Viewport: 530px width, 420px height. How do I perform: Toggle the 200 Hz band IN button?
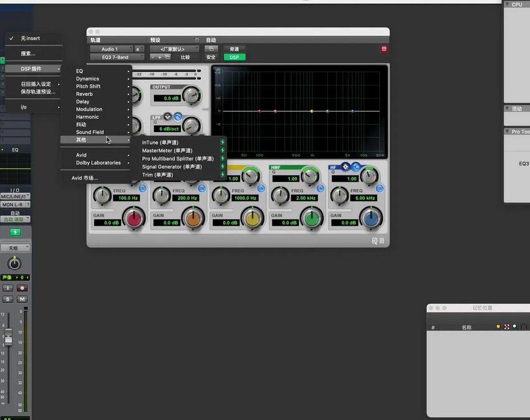click(x=202, y=189)
